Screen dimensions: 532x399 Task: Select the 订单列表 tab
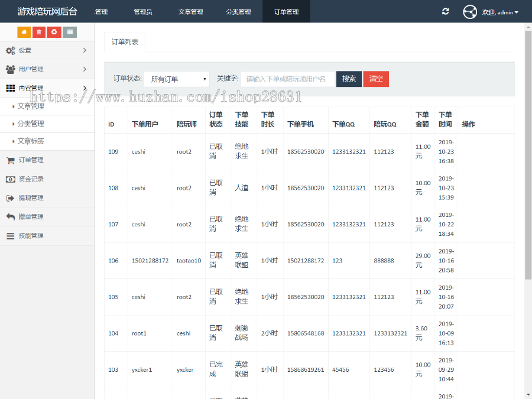click(124, 41)
